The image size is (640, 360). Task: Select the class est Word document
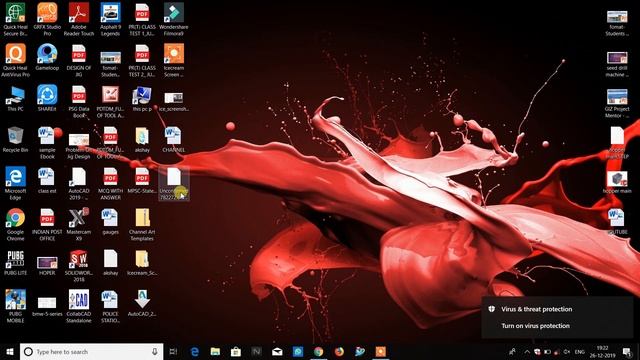pyautogui.click(x=47, y=180)
